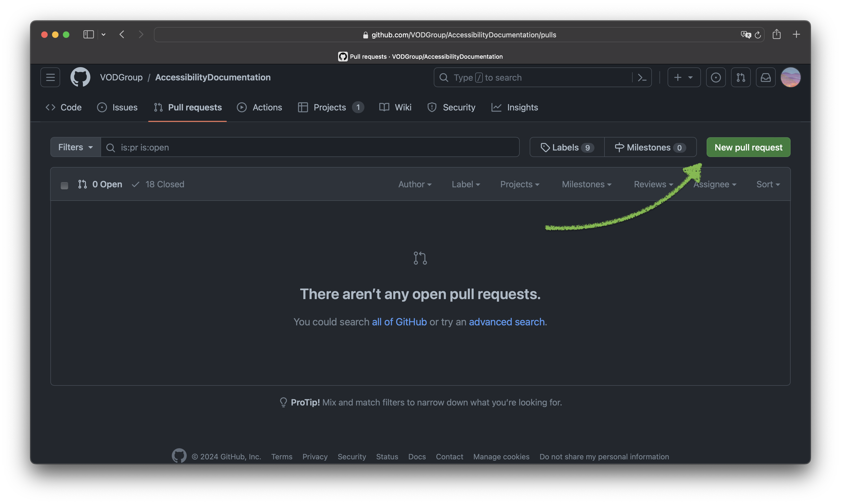
Task: Show the 18 Closed pull requests
Action: click(159, 184)
